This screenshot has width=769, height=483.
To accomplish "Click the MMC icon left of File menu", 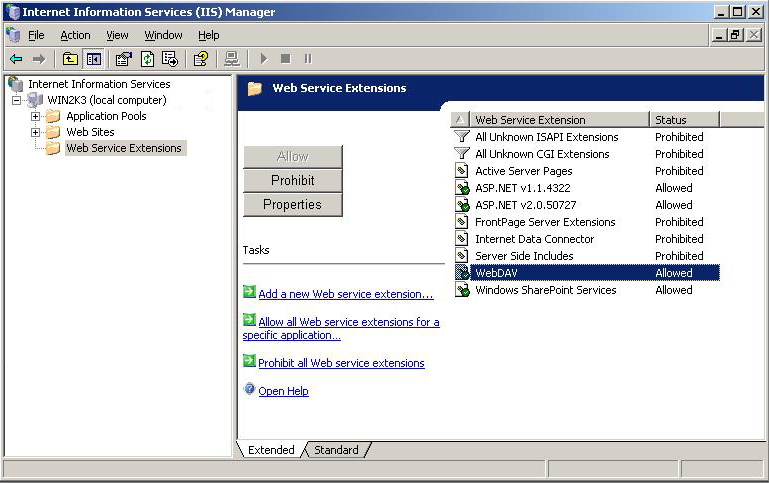I will [13, 35].
